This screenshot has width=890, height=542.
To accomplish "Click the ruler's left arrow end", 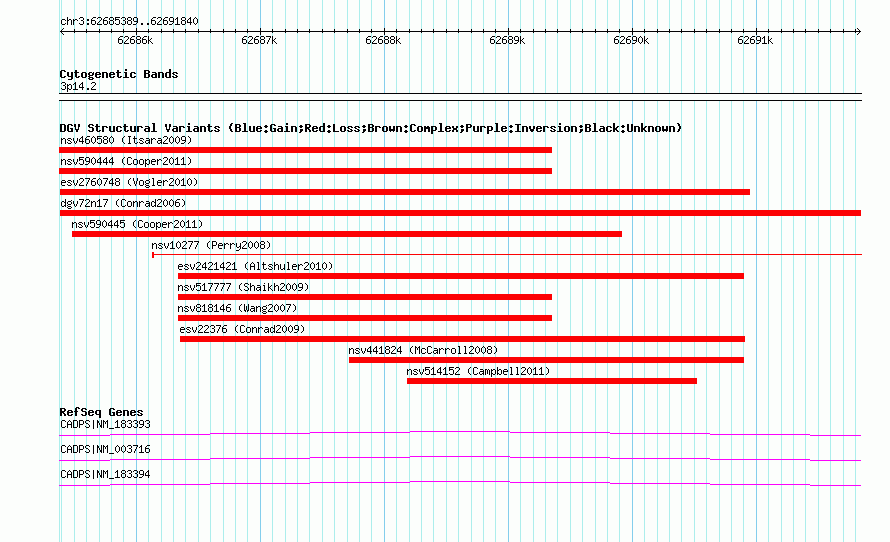I will [62, 31].
